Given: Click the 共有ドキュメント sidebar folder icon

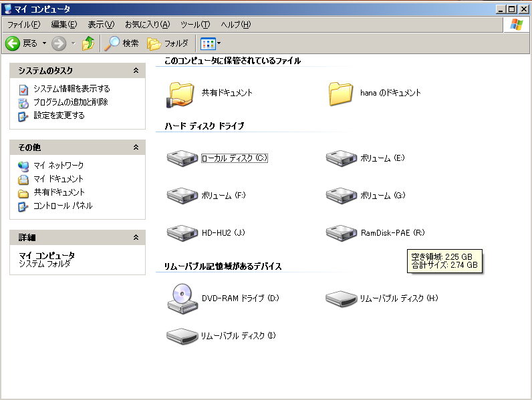Looking at the screenshot, I should 23,193.
